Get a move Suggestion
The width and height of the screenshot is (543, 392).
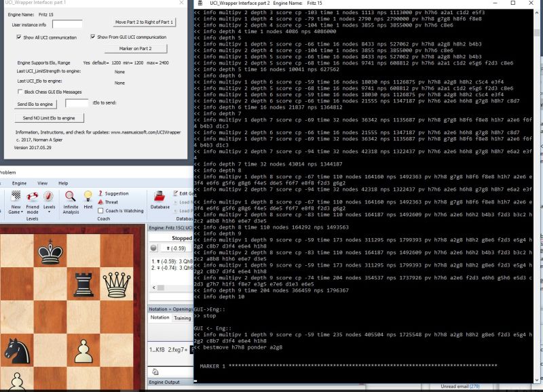pyautogui.click(x=115, y=193)
